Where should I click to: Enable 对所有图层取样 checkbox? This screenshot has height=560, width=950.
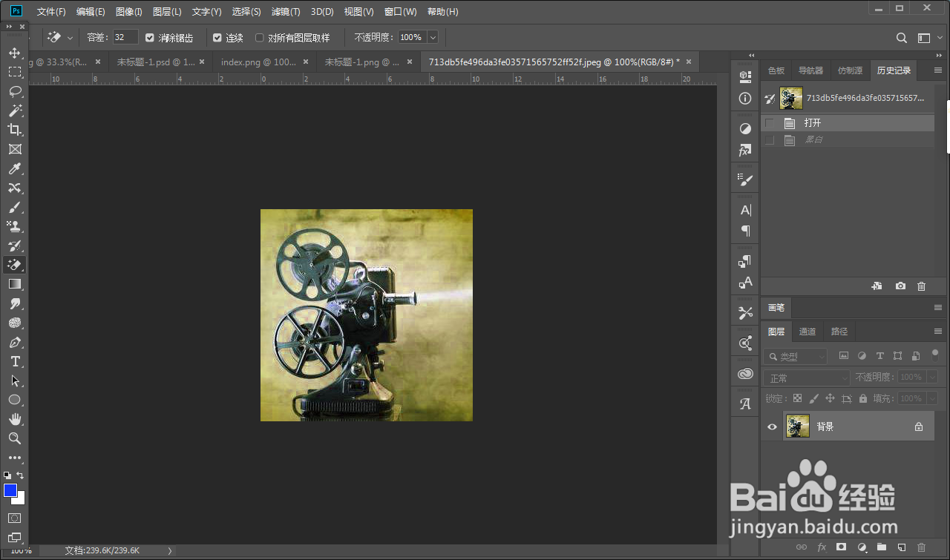point(260,38)
